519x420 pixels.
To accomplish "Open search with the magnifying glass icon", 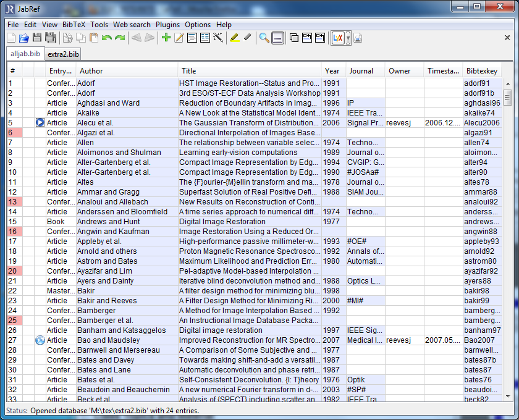I will [x=264, y=38].
